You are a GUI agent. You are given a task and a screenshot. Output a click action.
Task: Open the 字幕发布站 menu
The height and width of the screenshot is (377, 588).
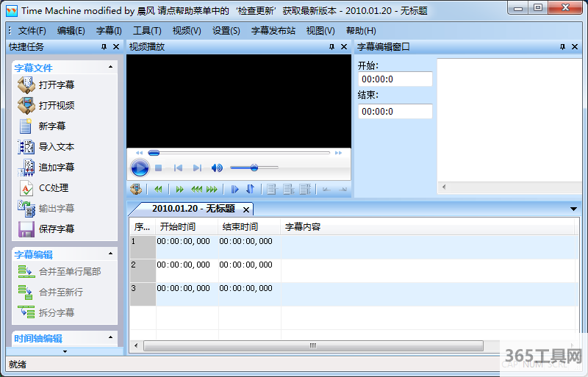[273, 31]
